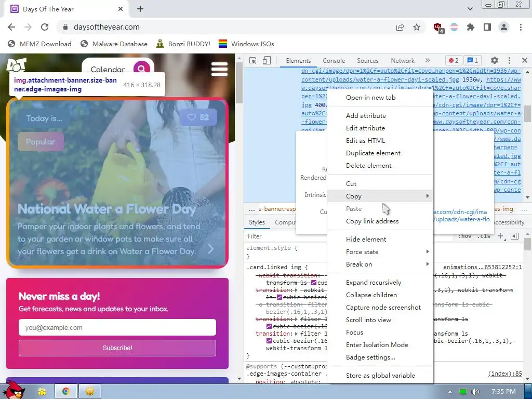Choose Copy link address
532x399 pixels.
[x=380, y=221]
